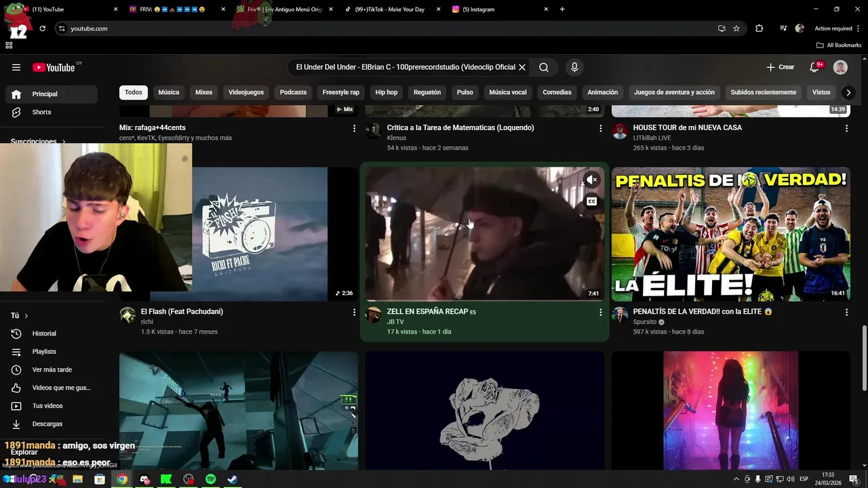Open Steam from the taskbar
Viewport: 868px width, 488px height.
(232, 479)
